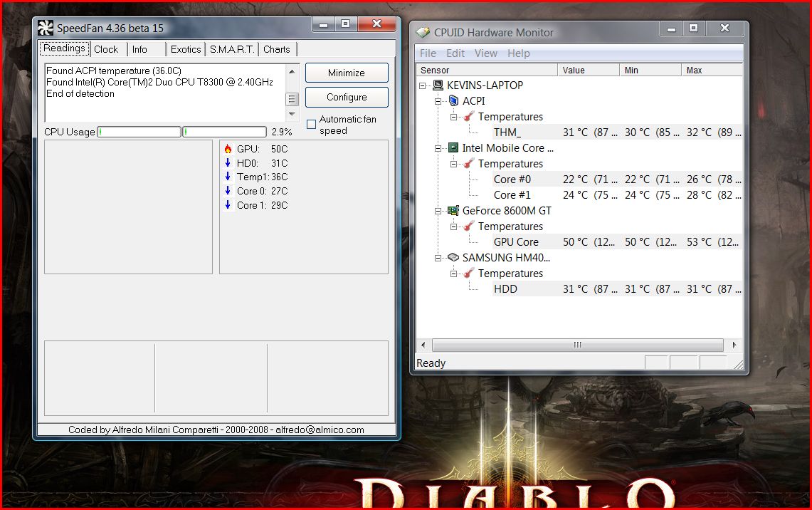
Task: Click the Max column header
Action: click(712, 70)
